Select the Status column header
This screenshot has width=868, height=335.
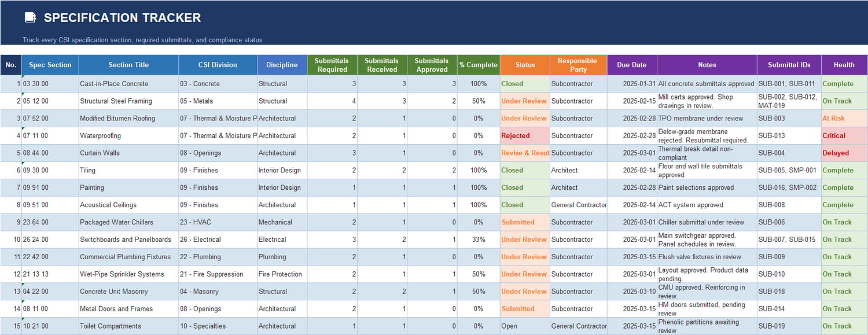(525, 65)
